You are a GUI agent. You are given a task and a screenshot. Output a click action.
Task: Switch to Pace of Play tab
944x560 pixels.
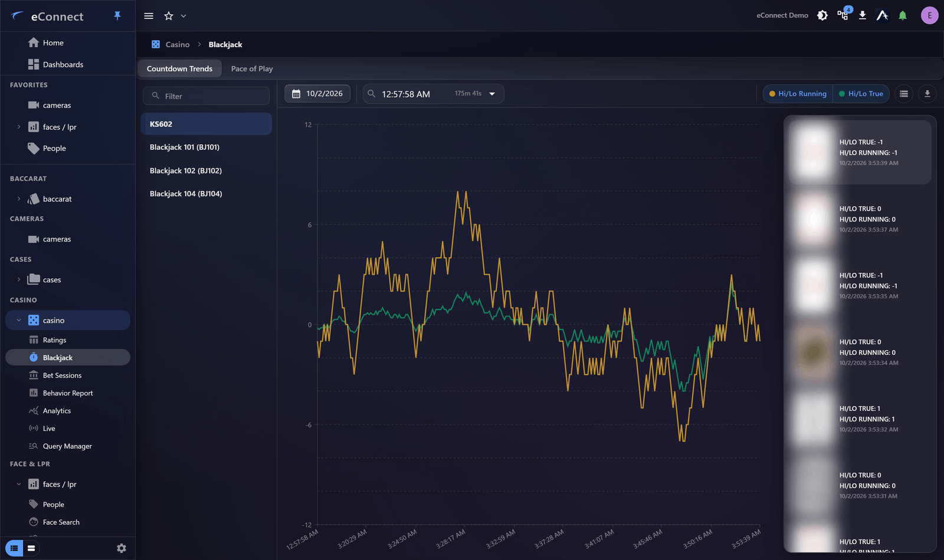click(x=252, y=68)
